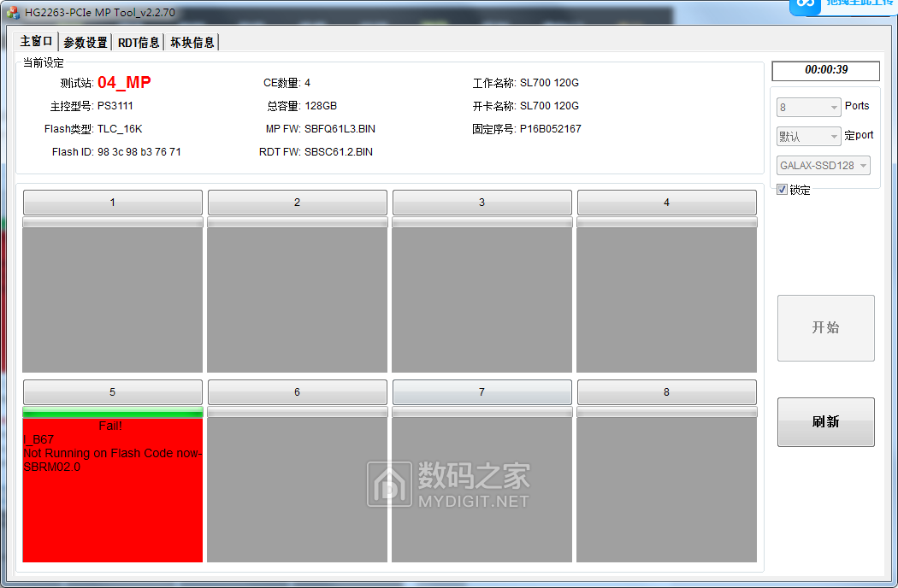The width and height of the screenshot is (898, 588).
Task: Click port 6 header button
Action: [x=298, y=392]
